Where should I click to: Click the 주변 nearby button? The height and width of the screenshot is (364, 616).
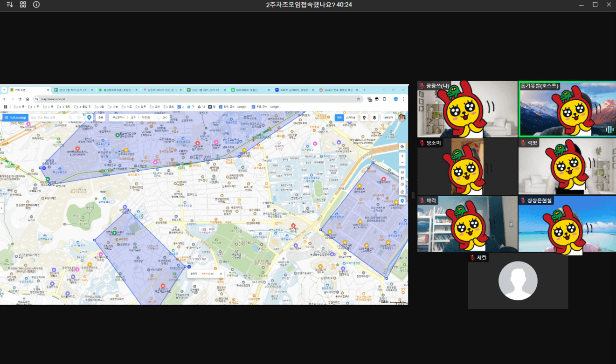[100, 117]
